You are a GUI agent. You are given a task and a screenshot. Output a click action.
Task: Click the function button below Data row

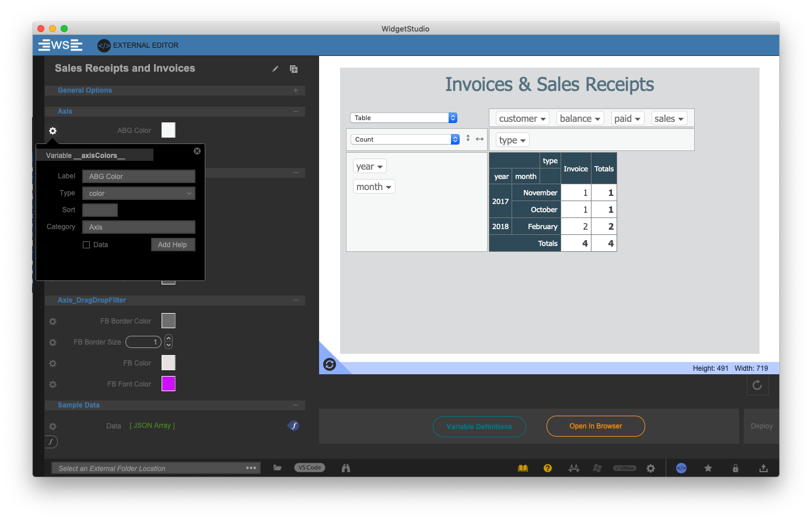[51, 442]
